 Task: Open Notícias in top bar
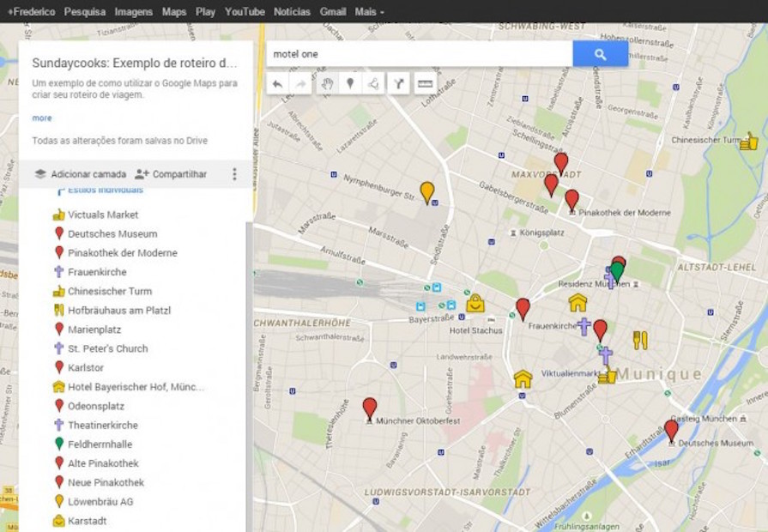tap(292, 12)
